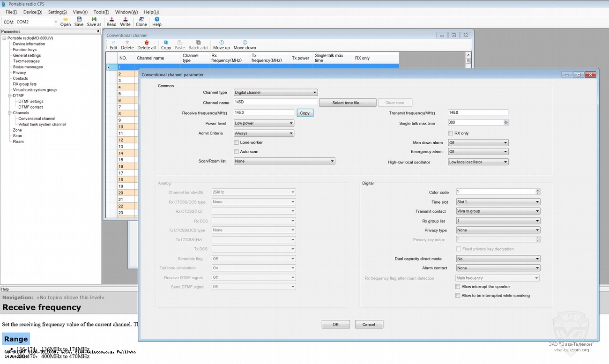Open the Setting menu

[x=57, y=12]
